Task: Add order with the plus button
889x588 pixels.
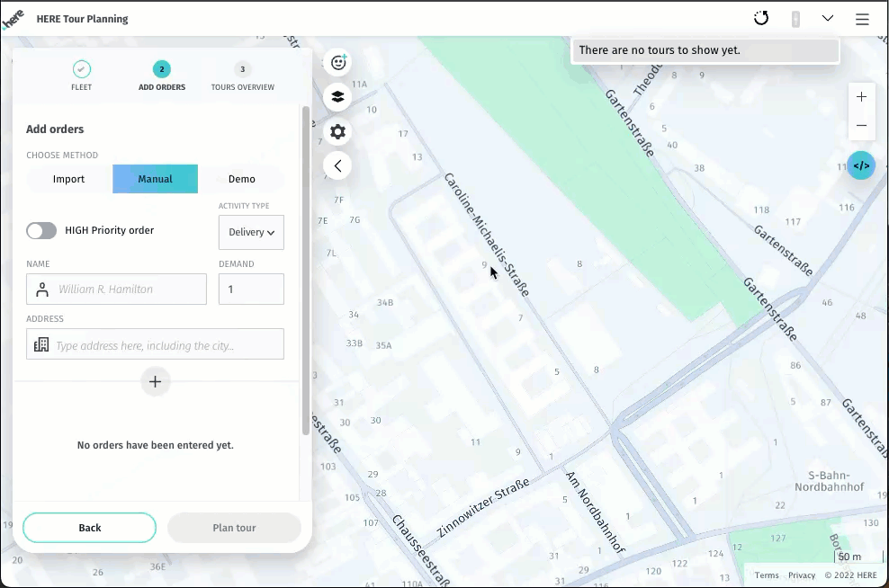Action: pyautogui.click(x=156, y=382)
